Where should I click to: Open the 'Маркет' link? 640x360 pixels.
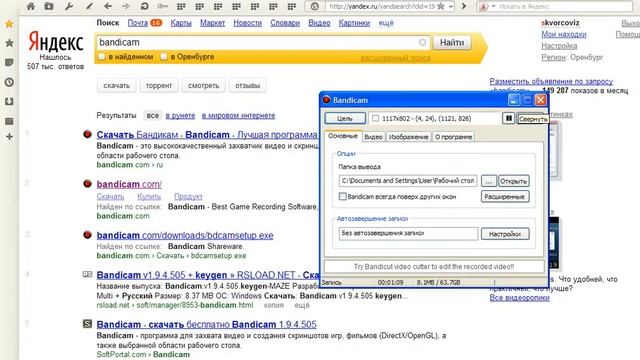click(212, 23)
